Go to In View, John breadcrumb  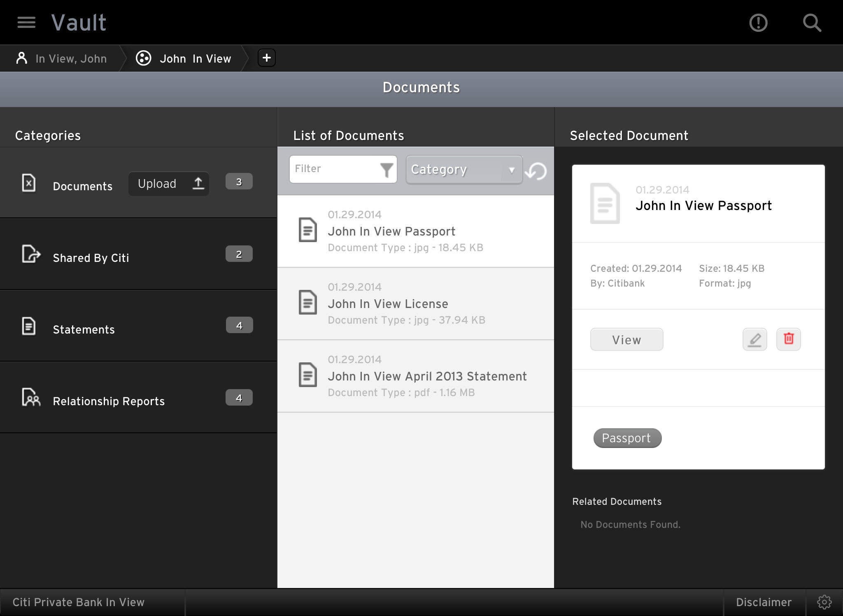pyautogui.click(x=62, y=58)
